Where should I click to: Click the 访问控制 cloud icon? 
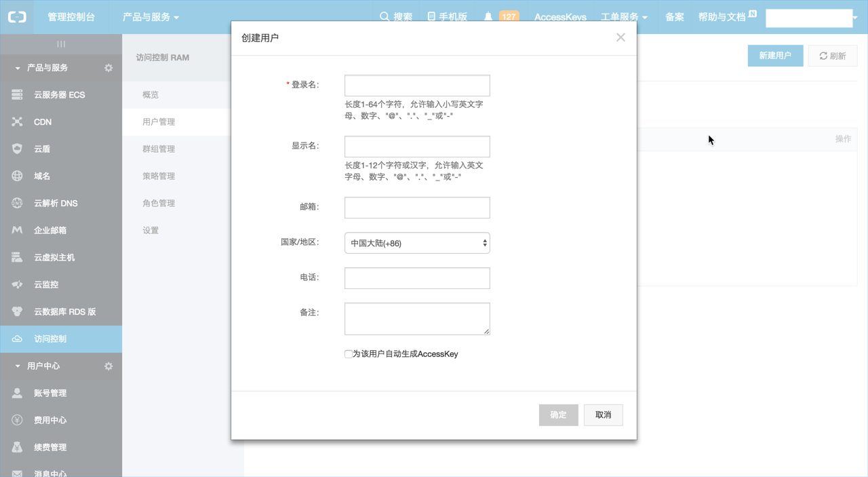(17, 339)
